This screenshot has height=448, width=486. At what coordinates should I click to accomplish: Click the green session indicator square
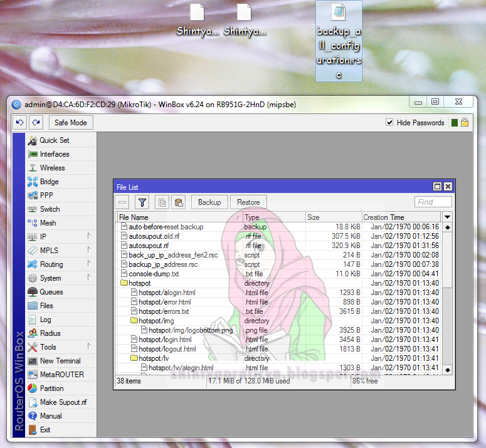coord(455,123)
